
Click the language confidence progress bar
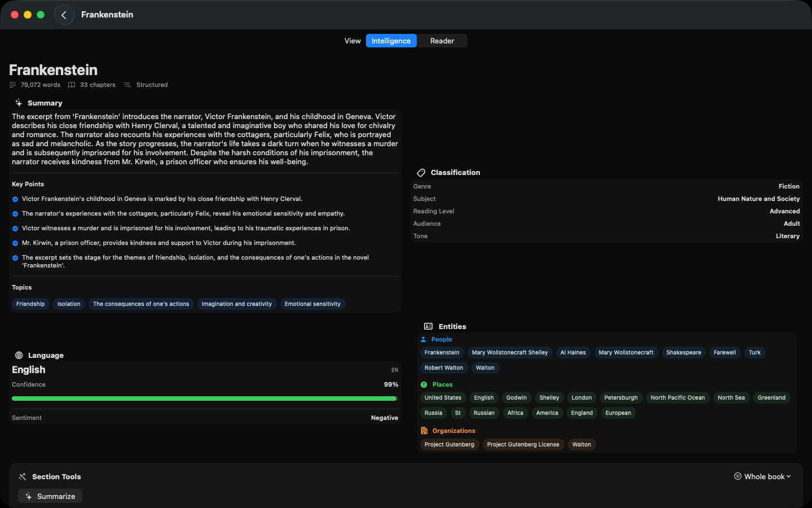(204, 398)
